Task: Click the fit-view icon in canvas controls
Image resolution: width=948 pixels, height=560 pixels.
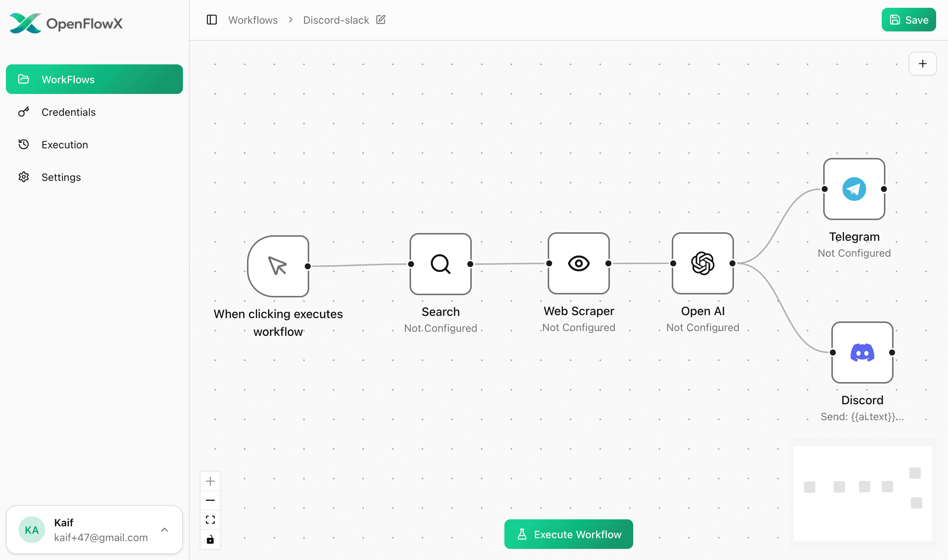Action: (210, 520)
